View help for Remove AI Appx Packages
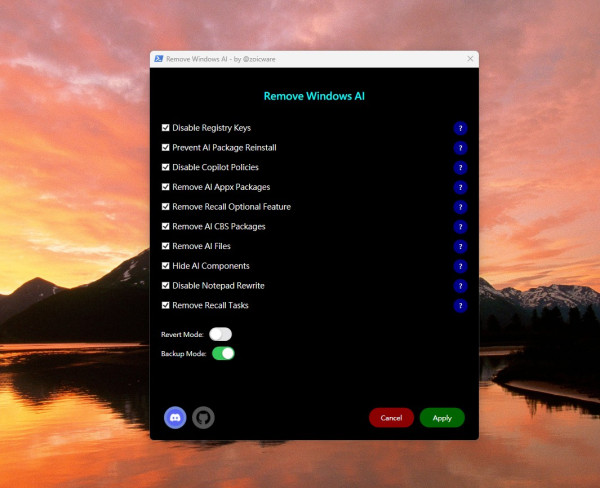600x488 pixels. coord(460,188)
